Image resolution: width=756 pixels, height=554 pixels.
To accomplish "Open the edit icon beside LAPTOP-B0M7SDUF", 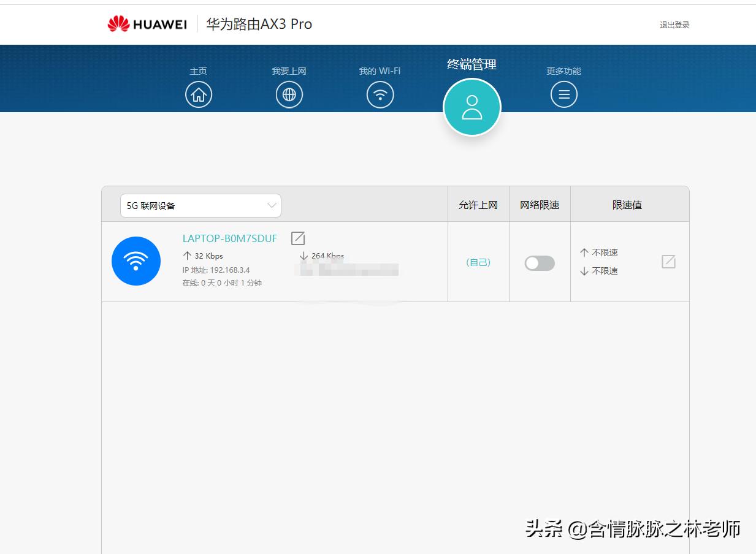I will (x=298, y=238).
